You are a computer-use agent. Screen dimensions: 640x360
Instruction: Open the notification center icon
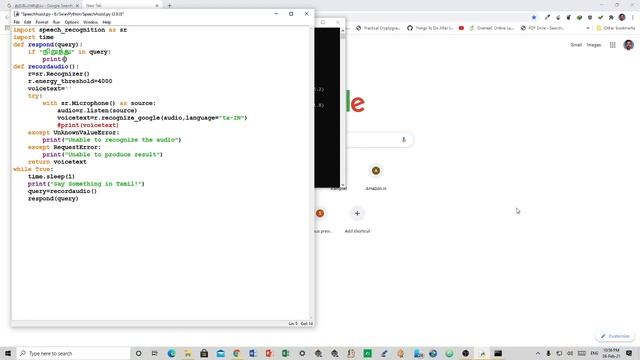click(629, 353)
